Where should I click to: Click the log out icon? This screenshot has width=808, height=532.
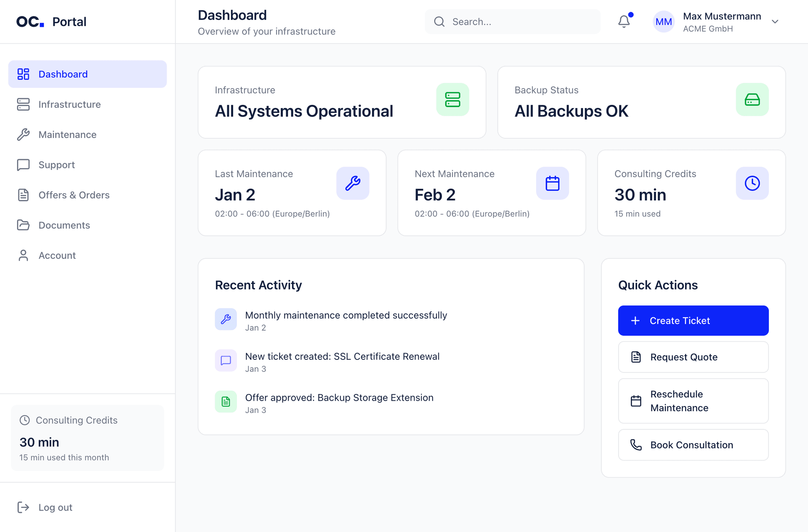(x=24, y=508)
